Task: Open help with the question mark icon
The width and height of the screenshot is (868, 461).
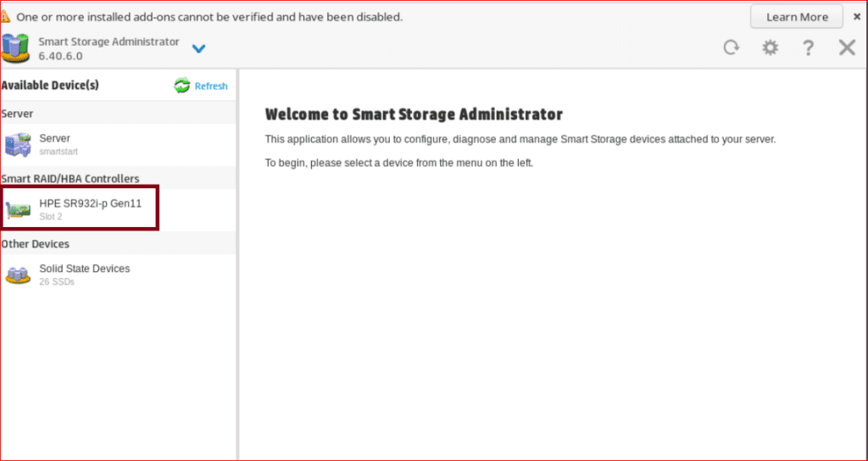Action: coord(809,47)
